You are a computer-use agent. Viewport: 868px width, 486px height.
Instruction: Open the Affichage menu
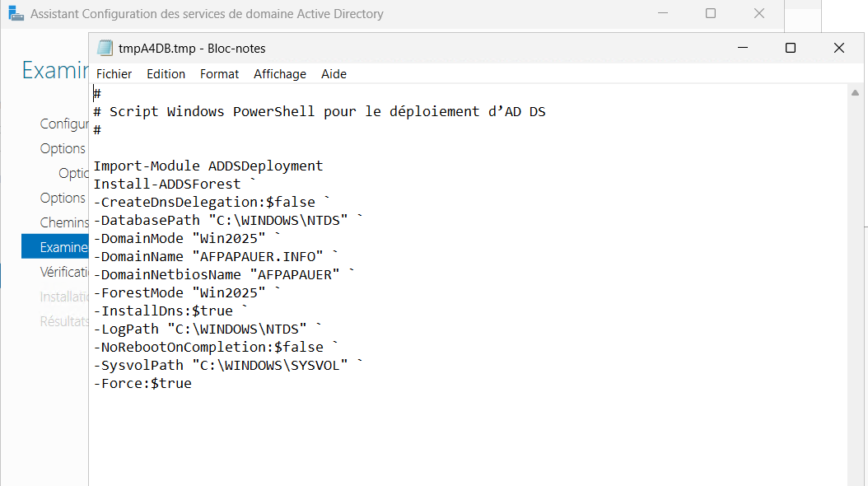tap(279, 74)
